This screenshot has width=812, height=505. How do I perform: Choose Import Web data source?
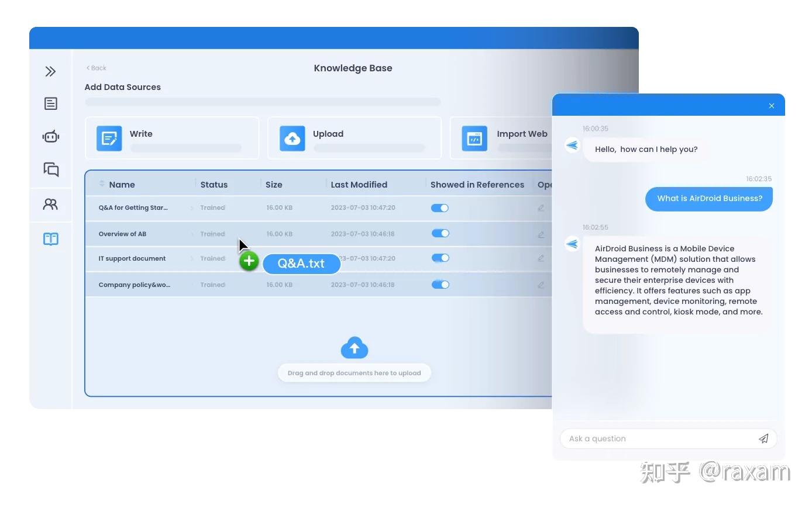click(474, 138)
